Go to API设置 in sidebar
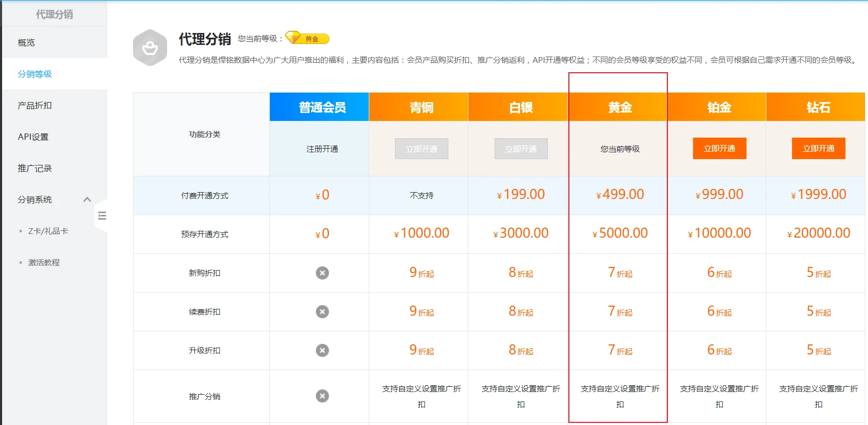This screenshot has width=868, height=425. point(33,137)
